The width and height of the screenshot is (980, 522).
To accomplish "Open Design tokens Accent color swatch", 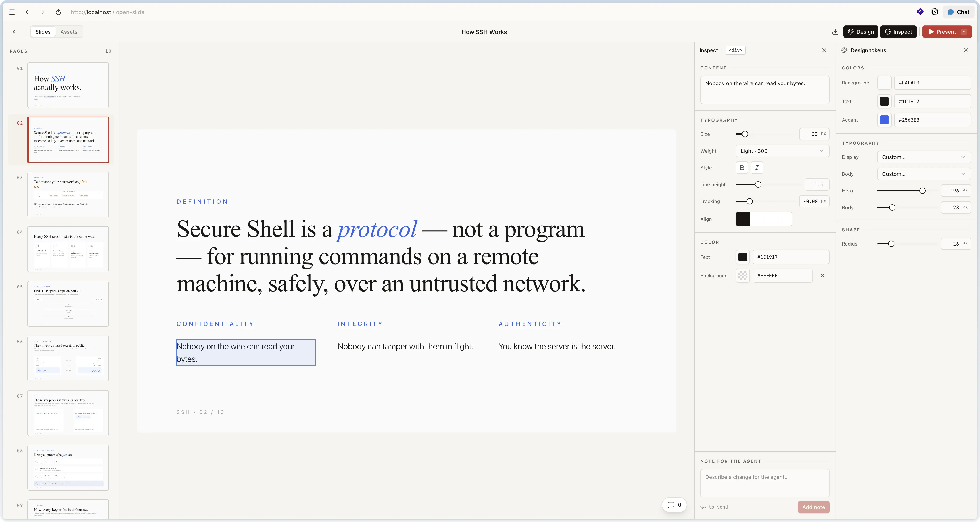I will click(884, 120).
